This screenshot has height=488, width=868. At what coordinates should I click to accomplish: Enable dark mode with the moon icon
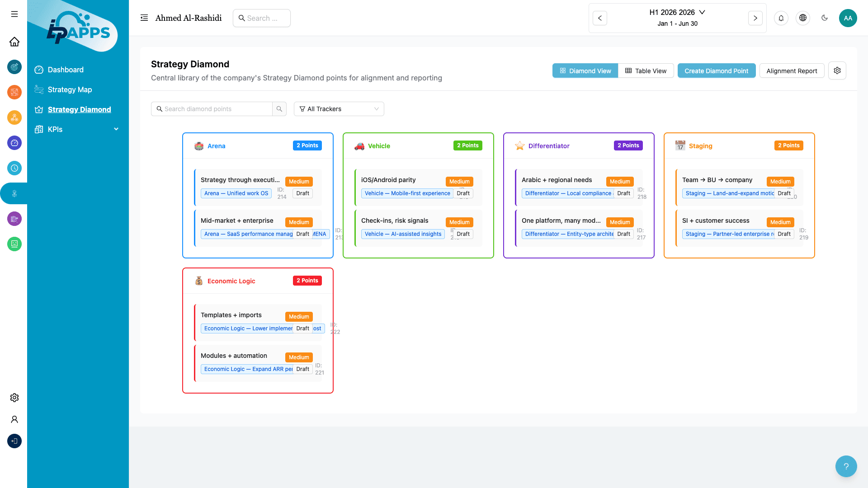tap(825, 18)
